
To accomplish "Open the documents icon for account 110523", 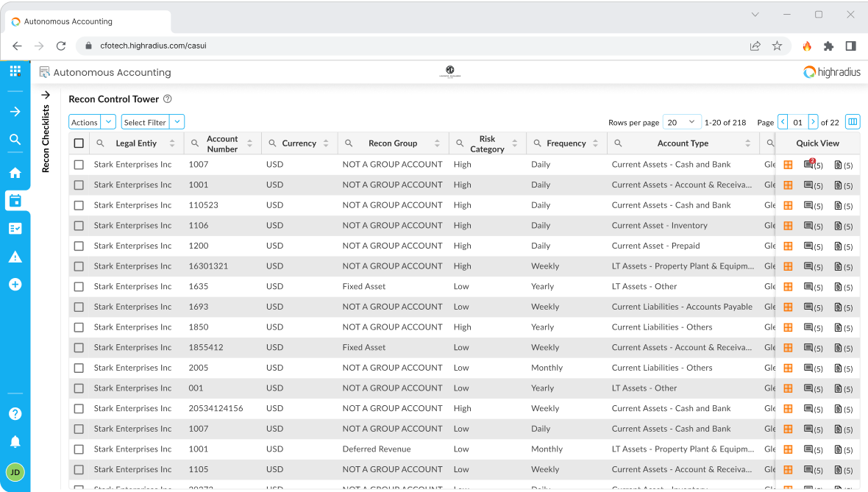I will pyautogui.click(x=843, y=206).
